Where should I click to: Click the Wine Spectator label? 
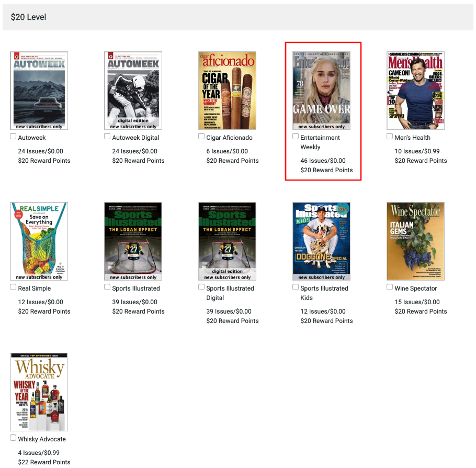(x=416, y=288)
